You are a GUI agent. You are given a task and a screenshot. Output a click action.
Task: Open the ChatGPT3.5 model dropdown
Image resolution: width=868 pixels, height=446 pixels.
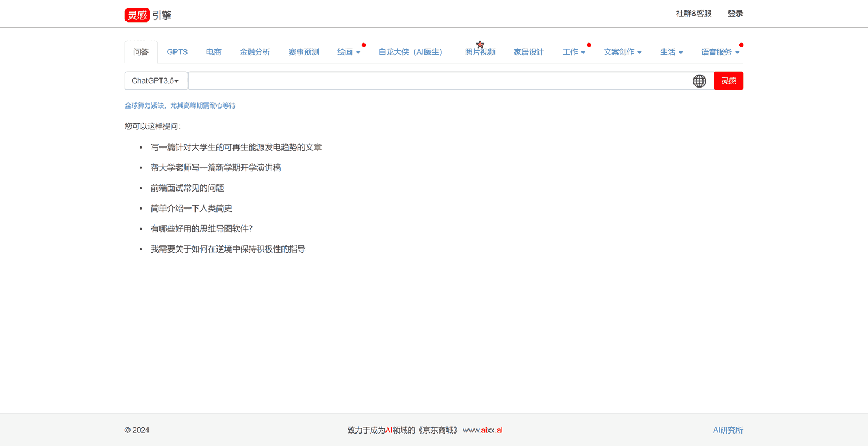click(156, 81)
